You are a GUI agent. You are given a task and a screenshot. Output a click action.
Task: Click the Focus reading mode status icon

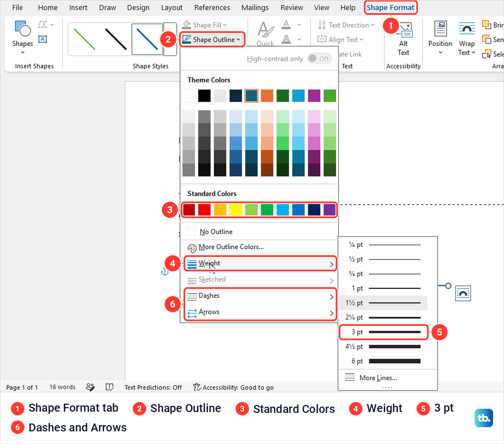(x=110, y=387)
